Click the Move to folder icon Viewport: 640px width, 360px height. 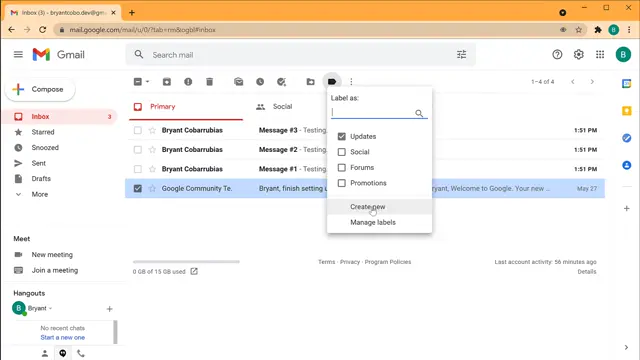311,82
